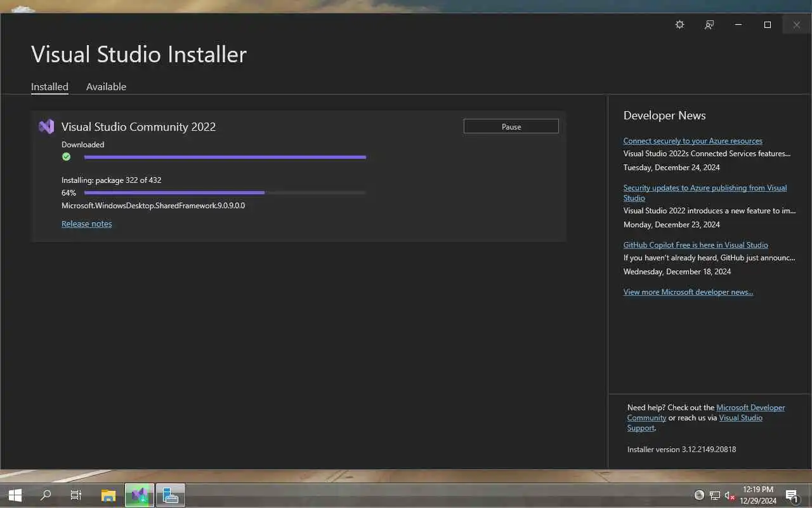The height and width of the screenshot is (508, 812).
Task: Minimize the Visual Studio Installer window
Action: click(738, 25)
